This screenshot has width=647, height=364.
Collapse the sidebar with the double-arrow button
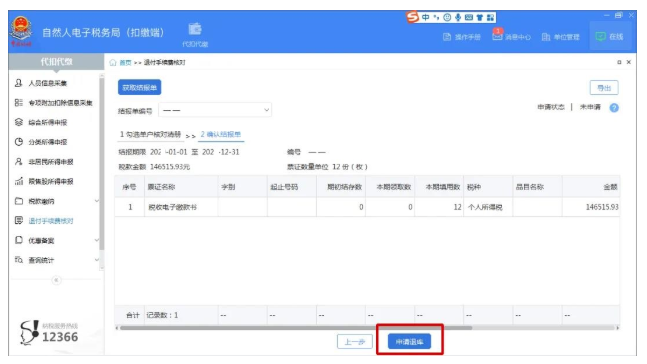57,281
